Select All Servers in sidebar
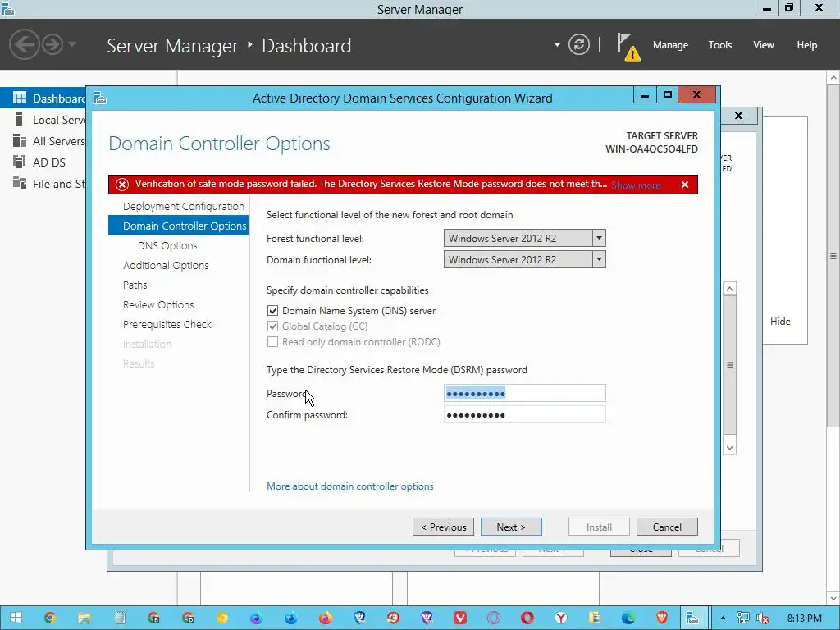840x630 pixels. click(x=43, y=141)
